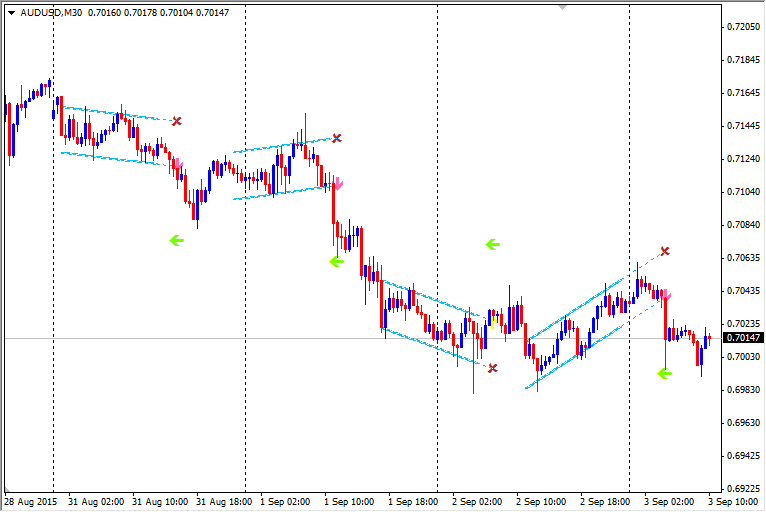
Task: Click the green left arrow above the 2 Sep 02:00 candles
Action: (492, 244)
